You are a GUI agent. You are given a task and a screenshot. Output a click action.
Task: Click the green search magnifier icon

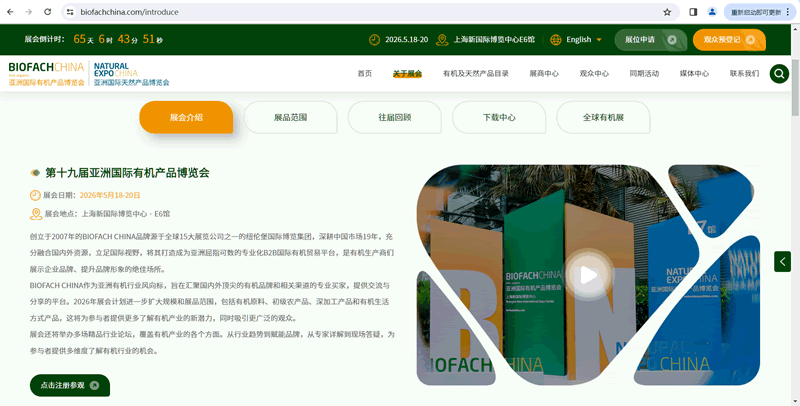pos(779,73)
